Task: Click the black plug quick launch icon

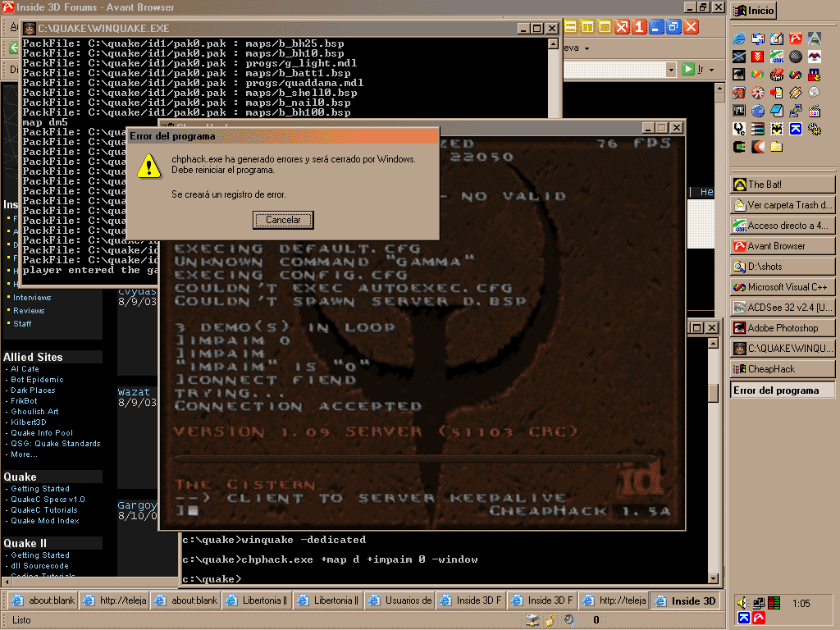Action: (x=739, y=147)
